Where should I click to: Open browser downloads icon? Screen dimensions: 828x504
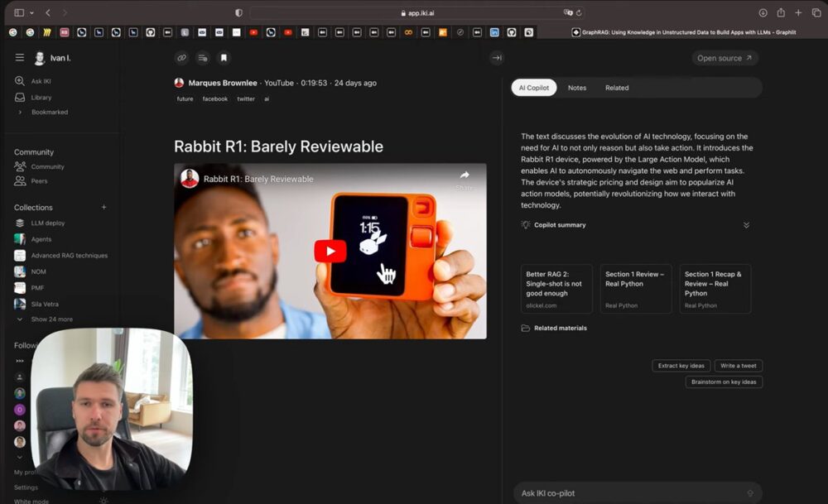click(x=763, y=12)
